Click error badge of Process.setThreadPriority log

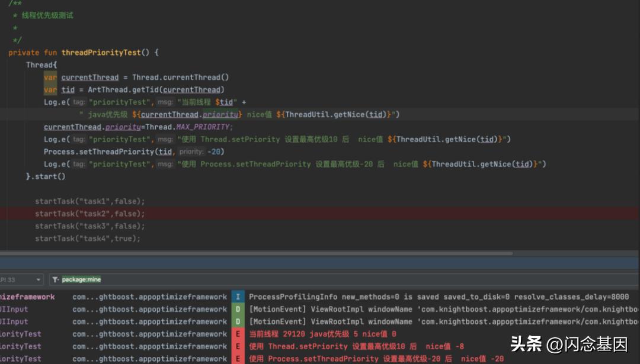click(x=237, y=359)
